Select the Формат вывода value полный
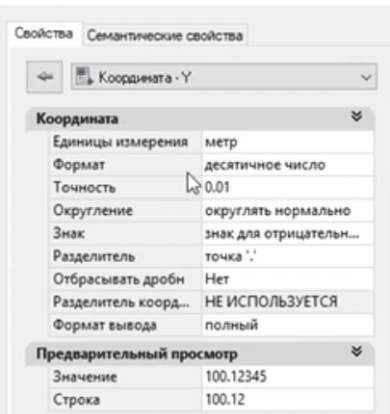The width and height of the screenshot is (390, 414). (x=287, y=325)
